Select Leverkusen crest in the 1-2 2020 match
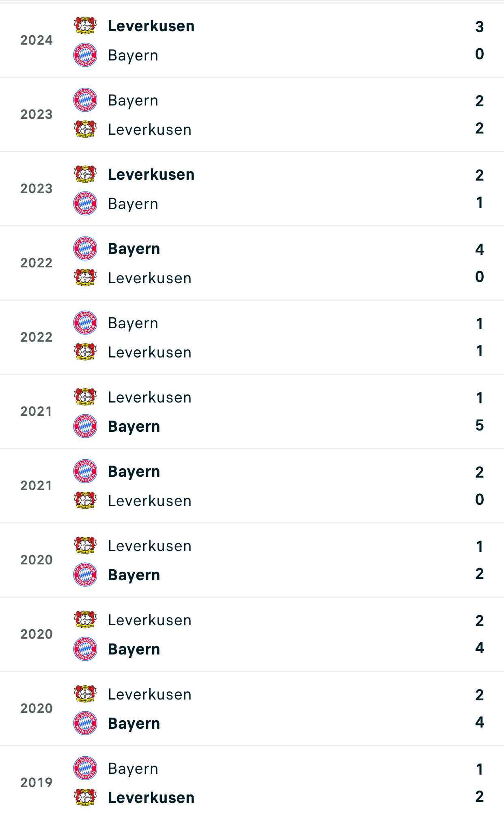The image size is (504, 818). click(x=85, y=545)
